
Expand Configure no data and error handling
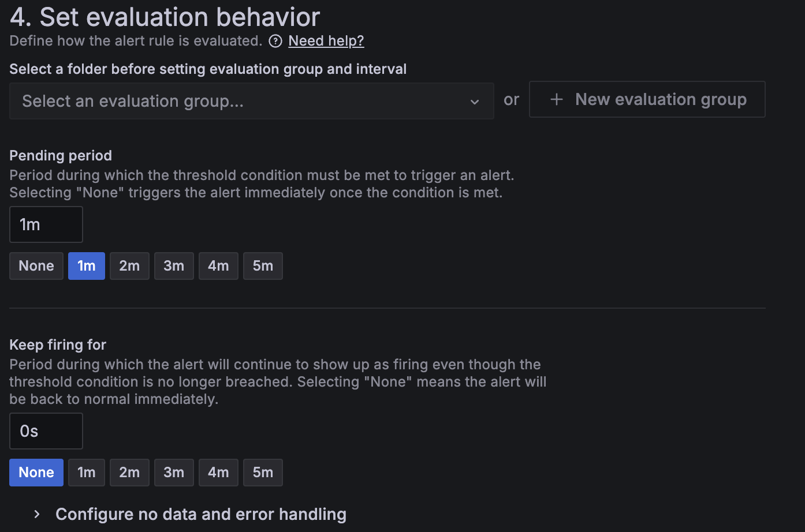pyautogui.click(x=200, y=514)
